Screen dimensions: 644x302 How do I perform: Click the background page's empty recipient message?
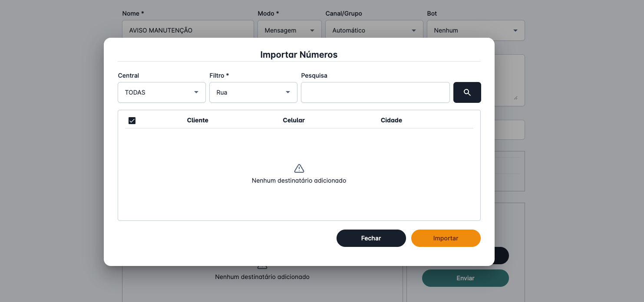tap(262, 277)
